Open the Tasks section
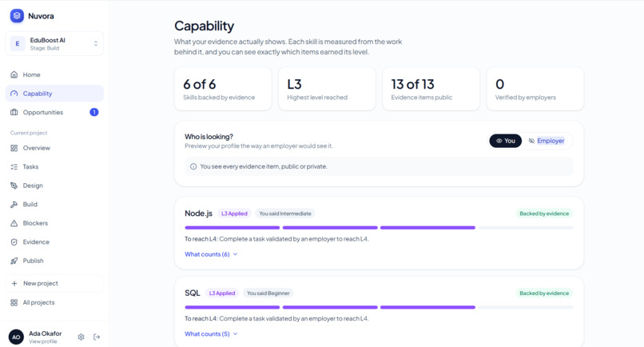The height and width of the screenshot is (347, 644). (x=54, y=167)
